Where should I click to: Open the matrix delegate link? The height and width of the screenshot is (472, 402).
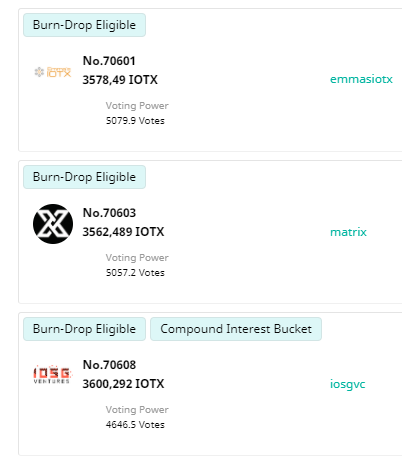tap(348, 232)
